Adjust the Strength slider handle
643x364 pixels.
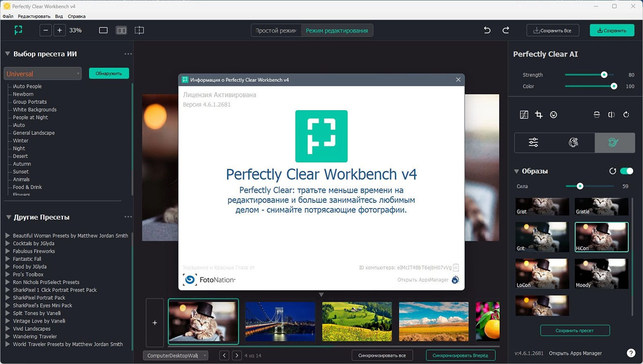pos(604,75)
